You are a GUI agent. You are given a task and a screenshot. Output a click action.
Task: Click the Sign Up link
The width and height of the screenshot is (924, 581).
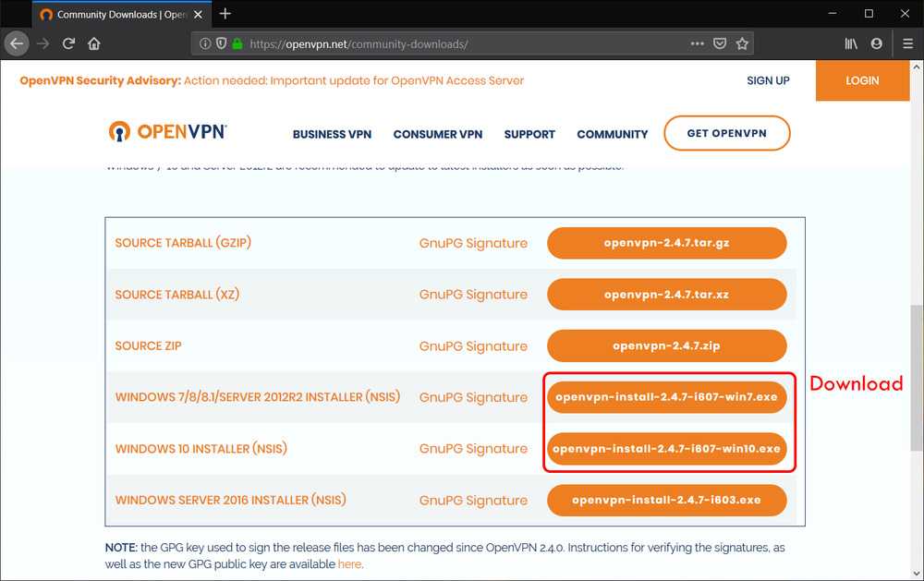click(768, 80)
